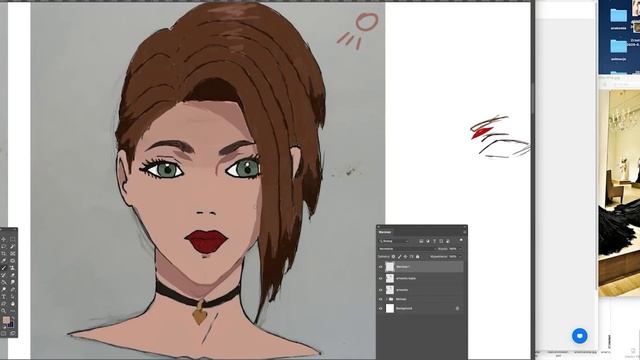The height and width of the screenshot is (360, 640).
Task: Open the second folder in Finder window
Action: tap(619, 46)
